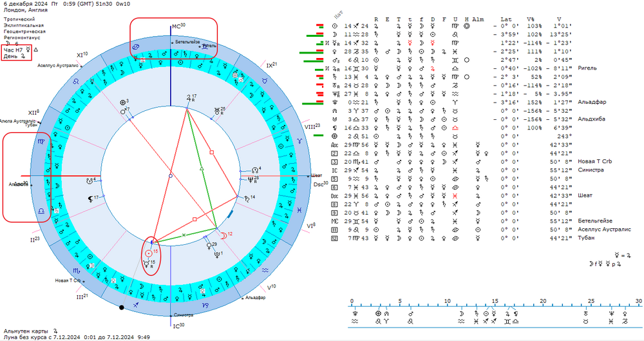Click the Cancer sign on the outer zodiac ring
644x341 pixels.
click(137, 47)
